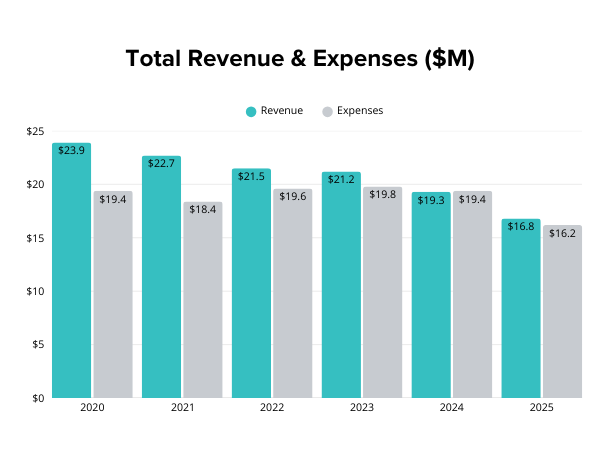Screen dimensions: 600x450
Task: Select the 2024 revenue bar labeled $19.3
Action: 431,295
